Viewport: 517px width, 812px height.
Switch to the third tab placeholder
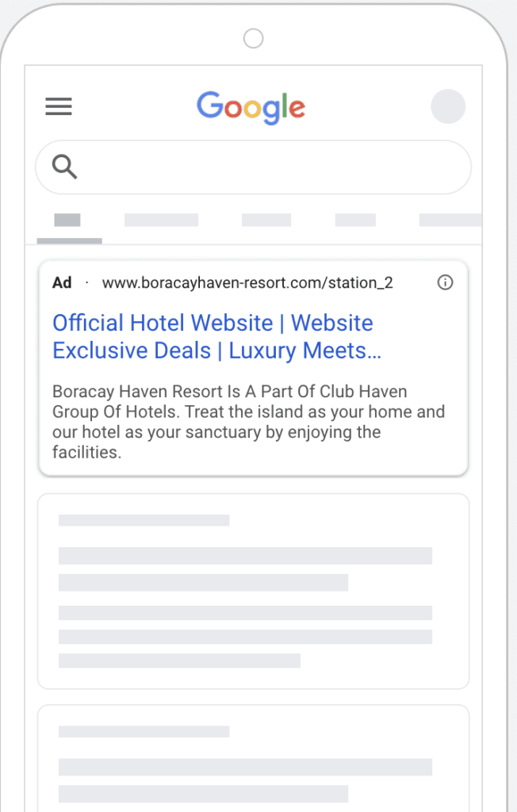[x=266, y=220]
